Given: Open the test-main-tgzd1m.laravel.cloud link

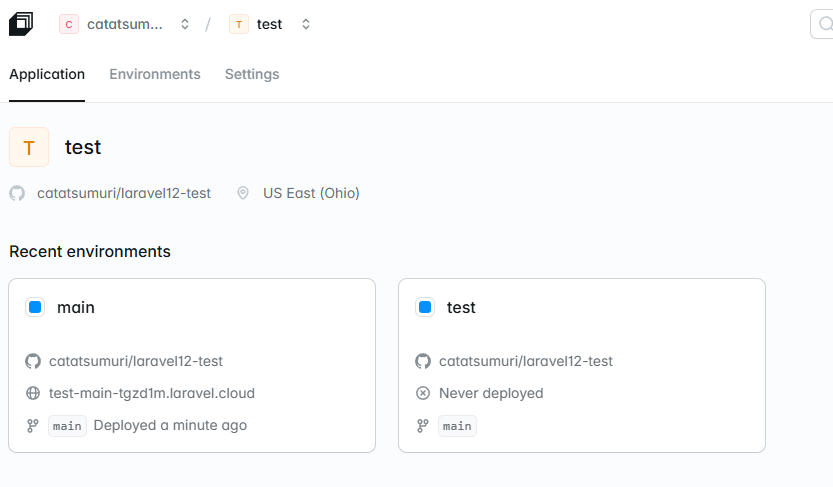Looking at the screenshot, I should pos(152,393).
